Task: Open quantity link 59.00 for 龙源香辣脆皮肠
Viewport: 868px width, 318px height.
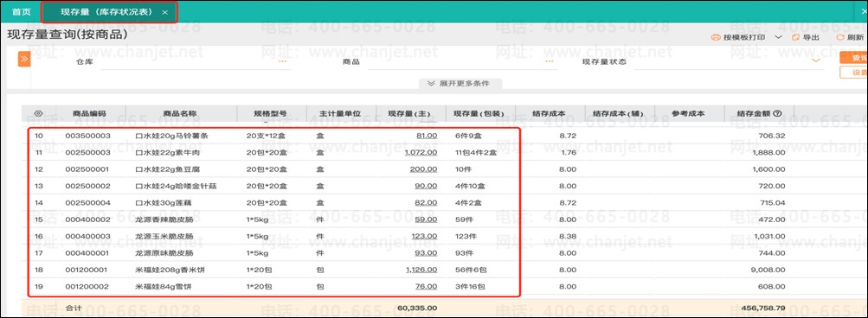Action: [x=427, y=219]
